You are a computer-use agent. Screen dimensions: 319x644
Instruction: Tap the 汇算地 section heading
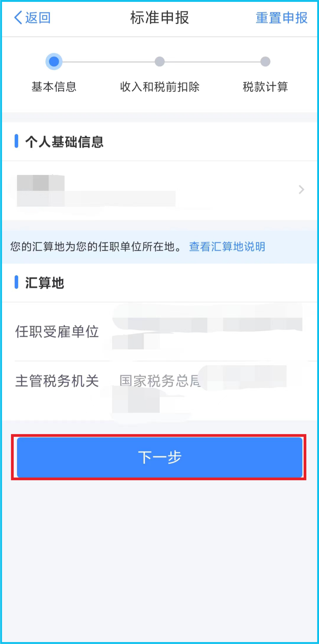44,283
